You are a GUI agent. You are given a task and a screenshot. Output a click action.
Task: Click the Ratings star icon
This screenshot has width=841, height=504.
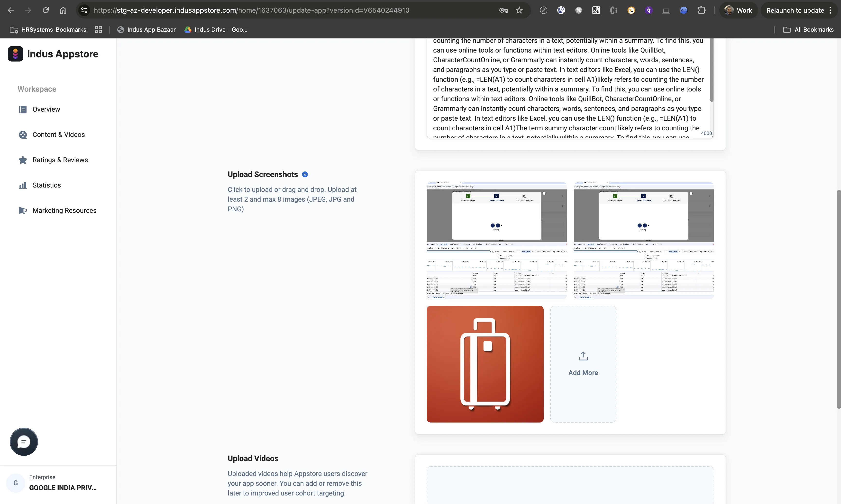23,160
